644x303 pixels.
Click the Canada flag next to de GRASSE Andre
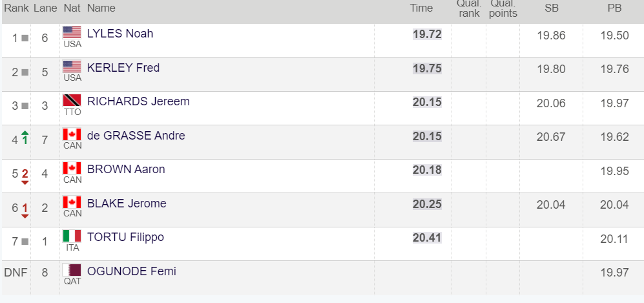click(72, 134)
